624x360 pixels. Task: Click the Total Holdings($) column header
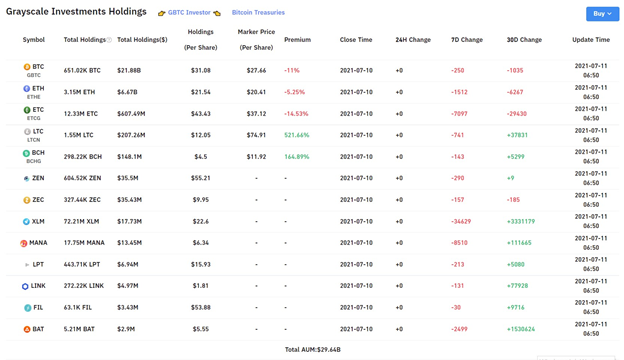[142, 40]
